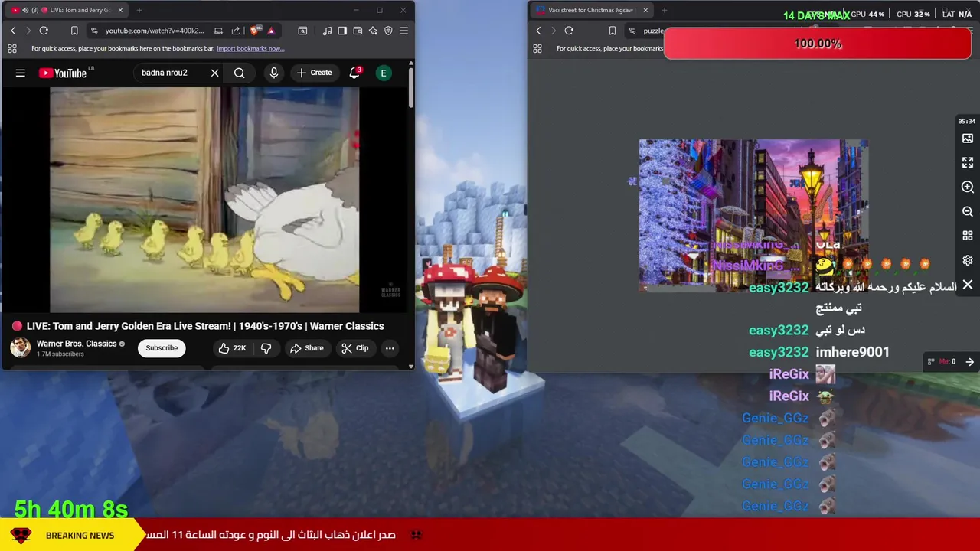Create a Clip of the stream
Screen dimensions: 980x551
354,348
